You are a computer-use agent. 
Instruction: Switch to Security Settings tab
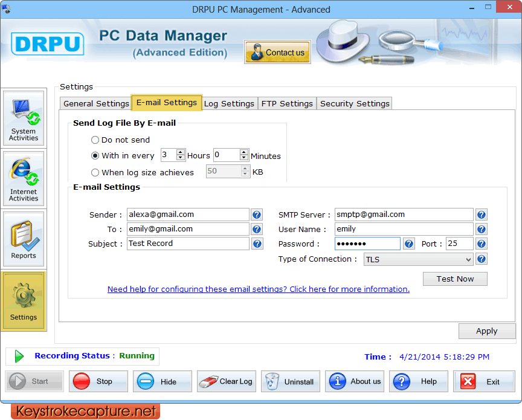[355, 103]
